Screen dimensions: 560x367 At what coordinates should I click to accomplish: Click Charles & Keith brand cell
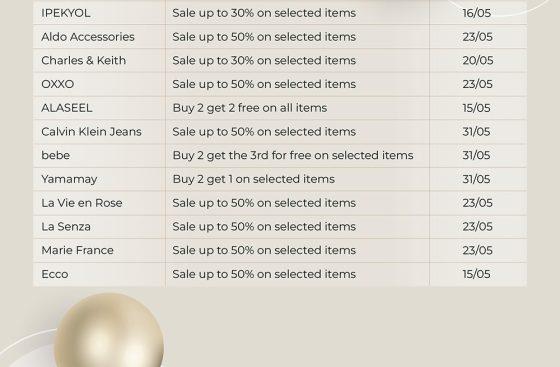click(x=84, y=60)
